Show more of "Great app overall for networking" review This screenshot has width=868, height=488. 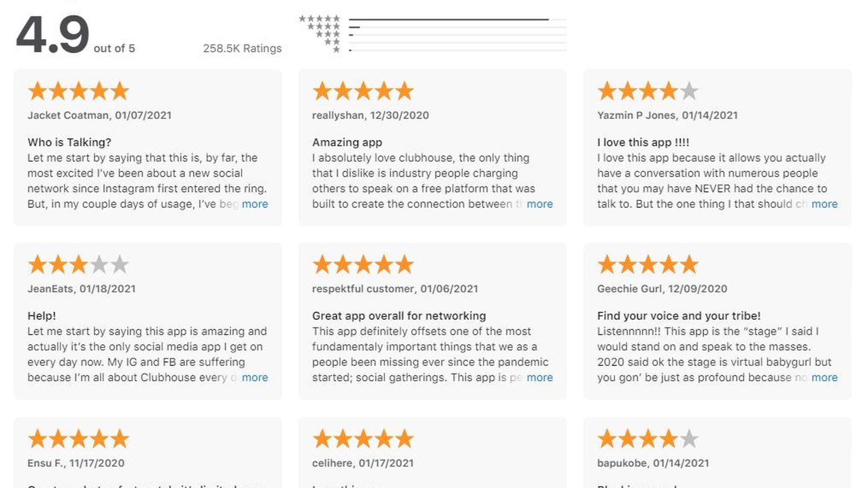click(540, 377)
